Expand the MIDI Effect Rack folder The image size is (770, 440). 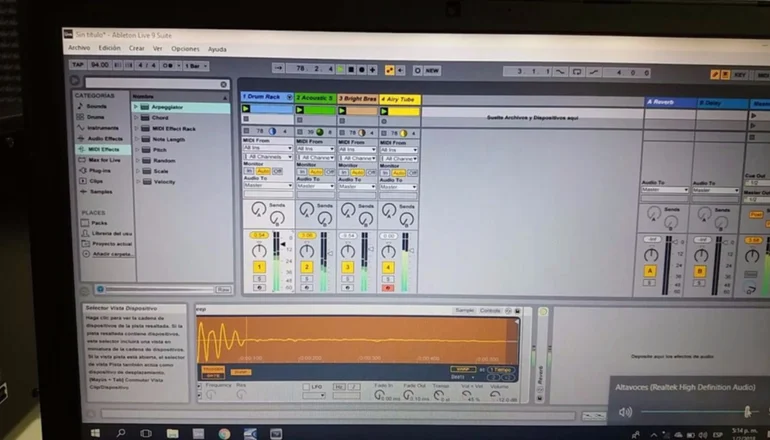click(x=137, y=128)
